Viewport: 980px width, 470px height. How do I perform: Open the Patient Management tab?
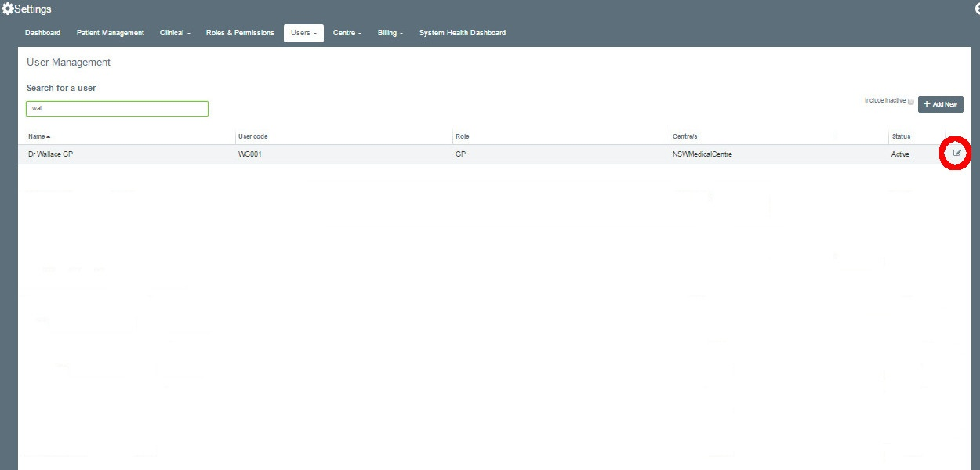(x=110, y=33)
